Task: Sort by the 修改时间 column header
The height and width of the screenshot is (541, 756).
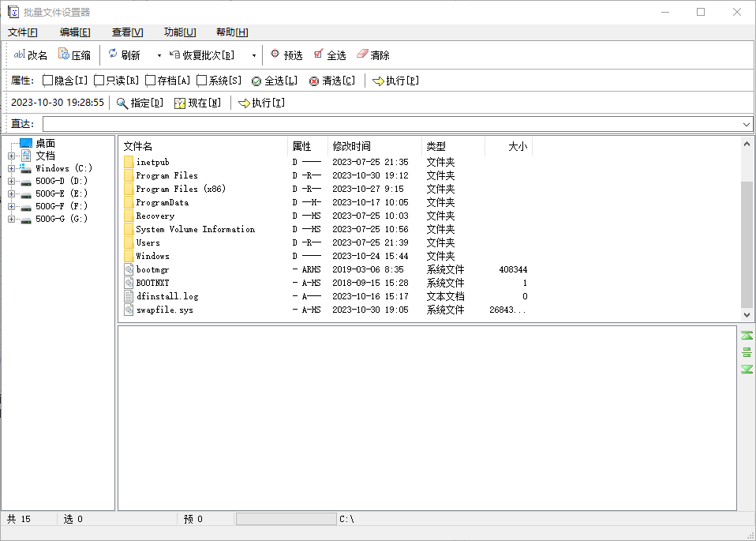Action: [x=351, y=146]
